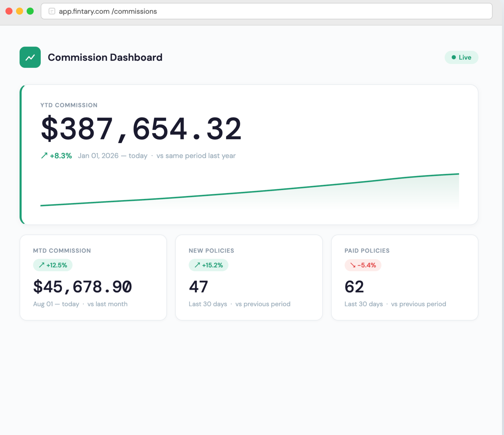Click the page icon in address bar
Screen dimensions: 504x435
point(52,11)
